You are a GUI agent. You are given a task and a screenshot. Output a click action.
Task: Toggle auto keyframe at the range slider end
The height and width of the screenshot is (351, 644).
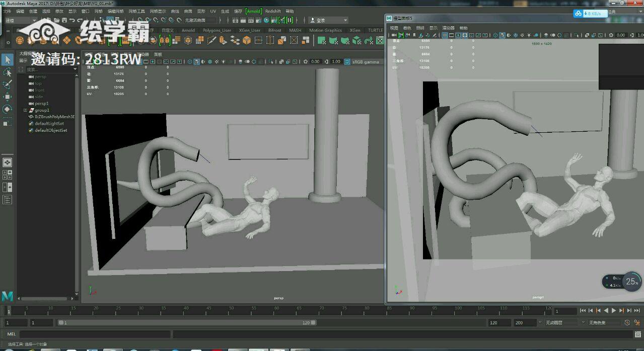627,323
